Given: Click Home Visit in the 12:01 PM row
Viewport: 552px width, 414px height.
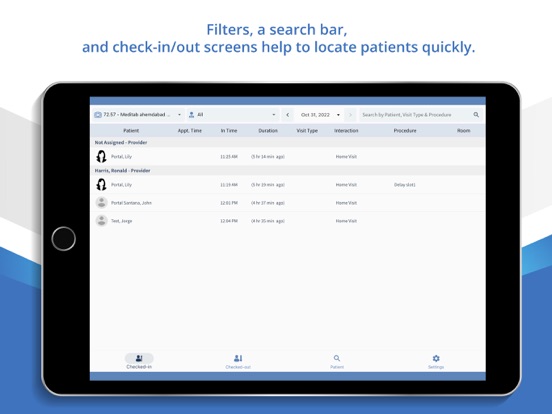Looking at the screenshot, I should point(346,203).
